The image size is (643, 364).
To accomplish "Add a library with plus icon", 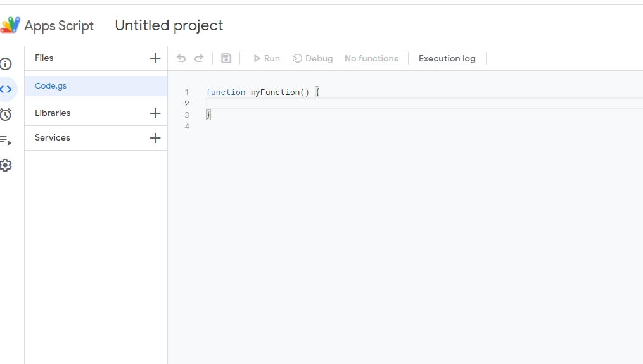I will tap(155, 113).
